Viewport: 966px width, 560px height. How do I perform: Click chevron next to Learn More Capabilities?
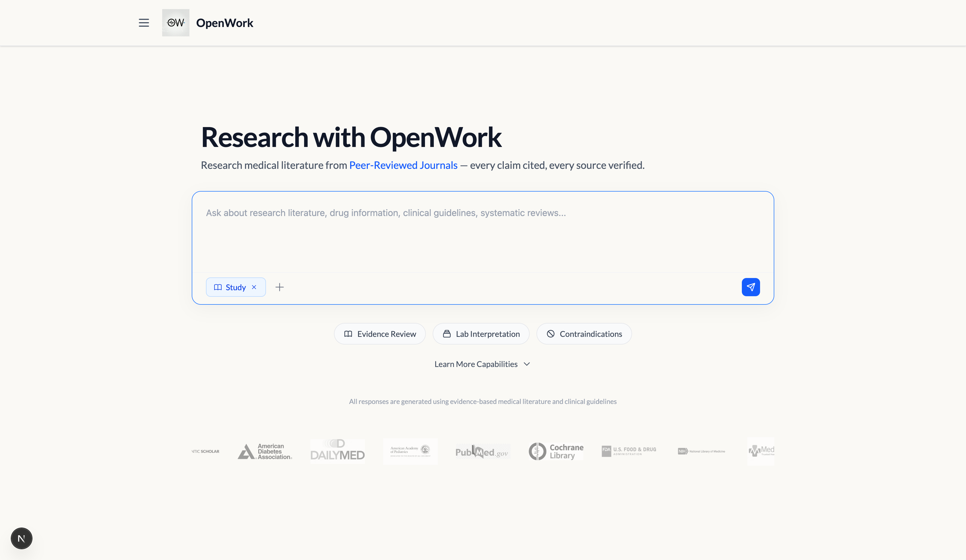coord(527,364)
